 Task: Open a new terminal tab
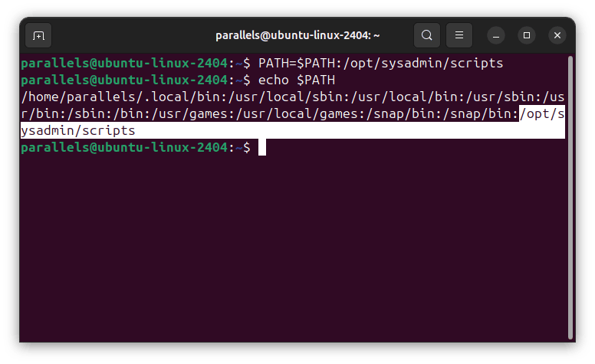point(38,35)
